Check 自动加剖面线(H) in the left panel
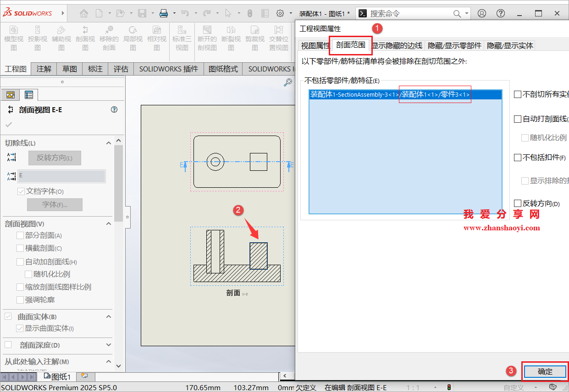This screenshot has width=569, height=392. (20, 262)
